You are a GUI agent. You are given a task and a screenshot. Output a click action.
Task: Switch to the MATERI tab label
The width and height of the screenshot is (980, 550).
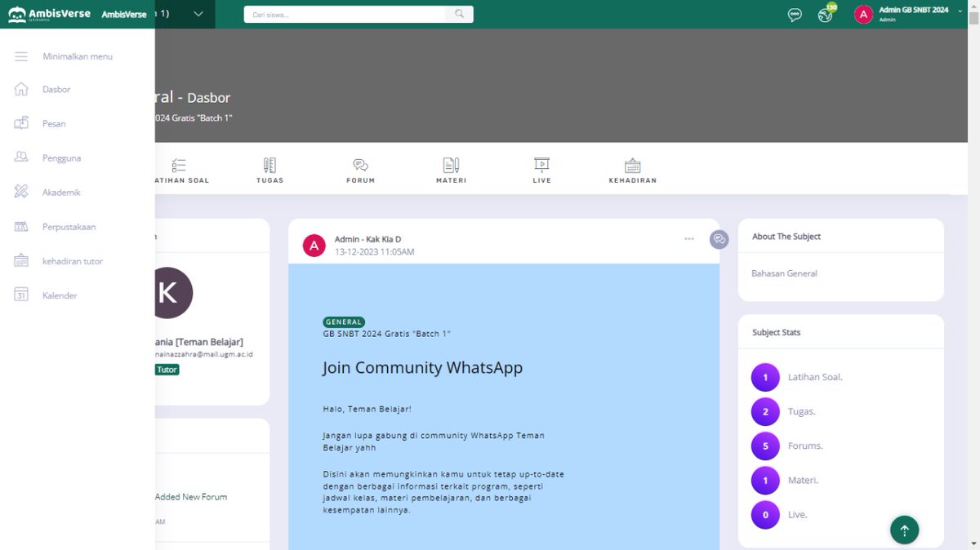(451, 180)
